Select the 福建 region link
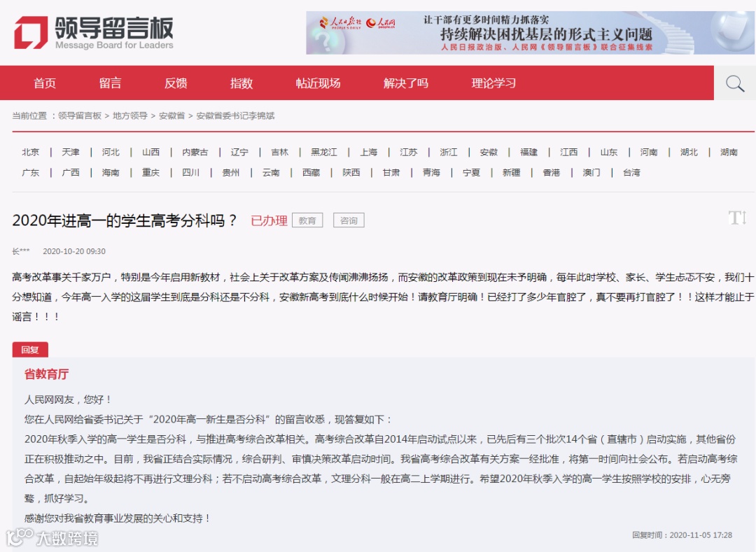 (x=529, y=153)
